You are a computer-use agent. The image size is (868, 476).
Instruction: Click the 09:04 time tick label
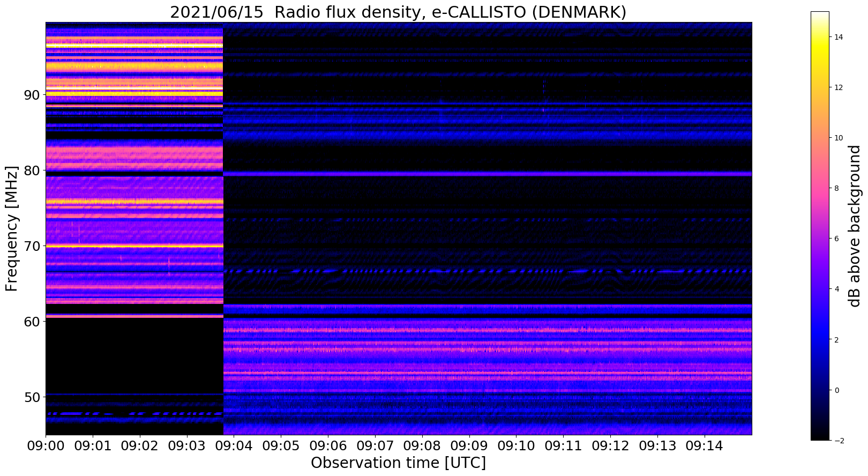click(234, 445)
